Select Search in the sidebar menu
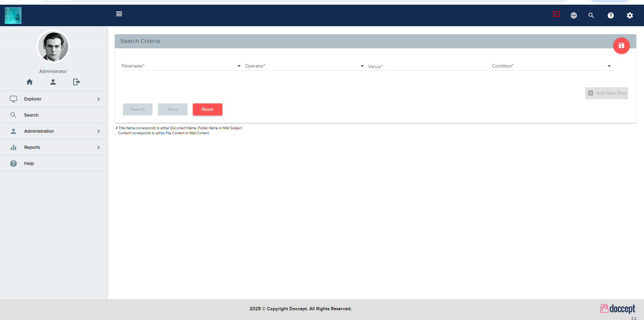644x320 pixels. (x=31, y=115)
